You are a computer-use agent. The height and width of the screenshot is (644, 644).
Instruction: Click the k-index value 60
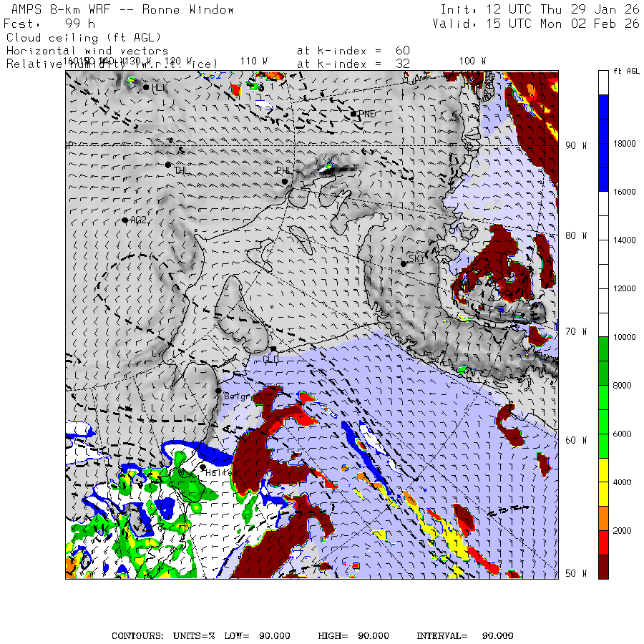[x=402, y=51]
